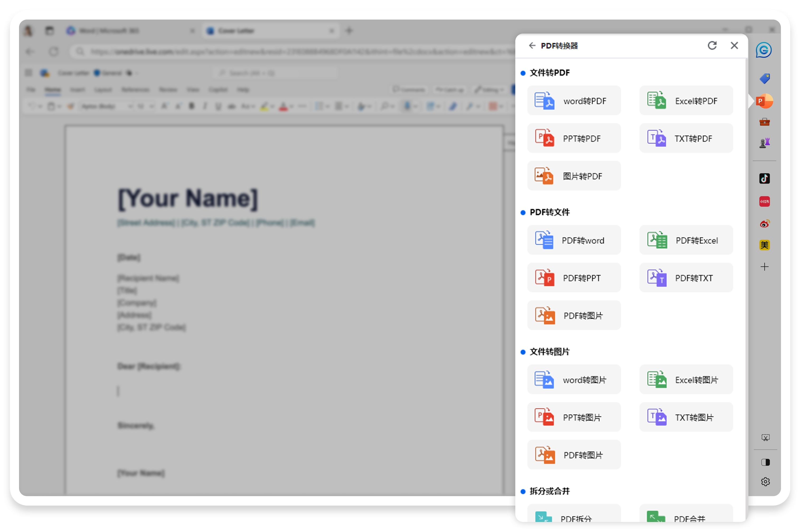Select the PDF转PPT option
Viewport: 800px width, 532px height.
click(574, 278)
